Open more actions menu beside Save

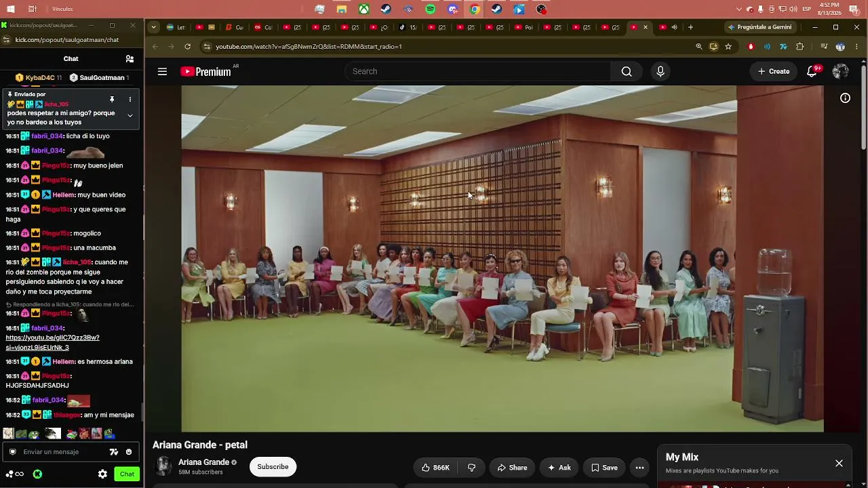tap(639, 468)
